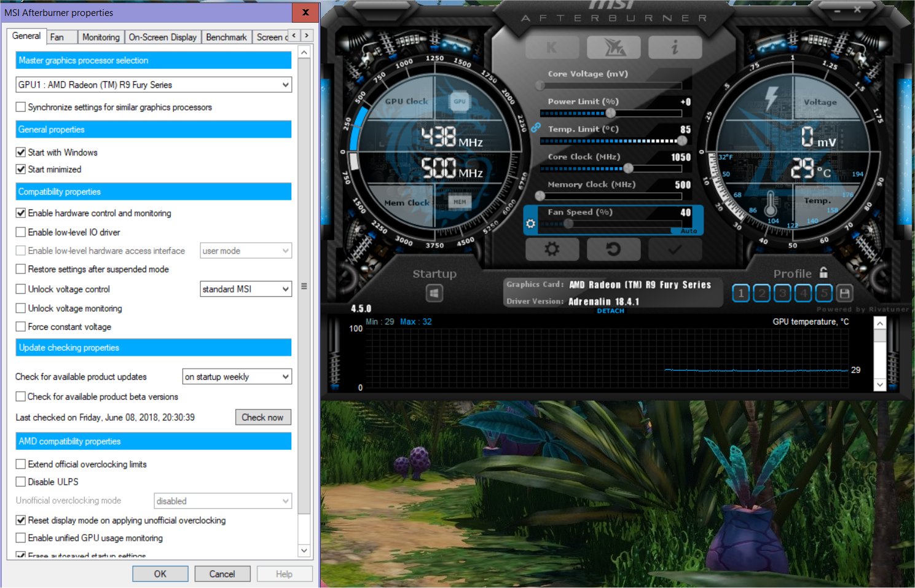Image resolution: width=915 pixels, height=588 pixels.
Task: Open the on startup weekly update dropdown
Action: pyautogui.click(x=237, y=377)
